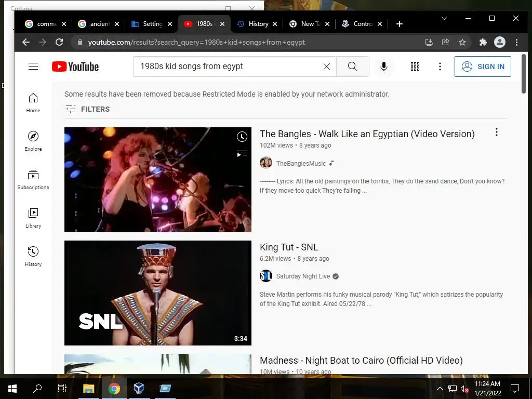
Task: Share this page from the address bar
Action: pyautogui.click(x=445, y=42)
